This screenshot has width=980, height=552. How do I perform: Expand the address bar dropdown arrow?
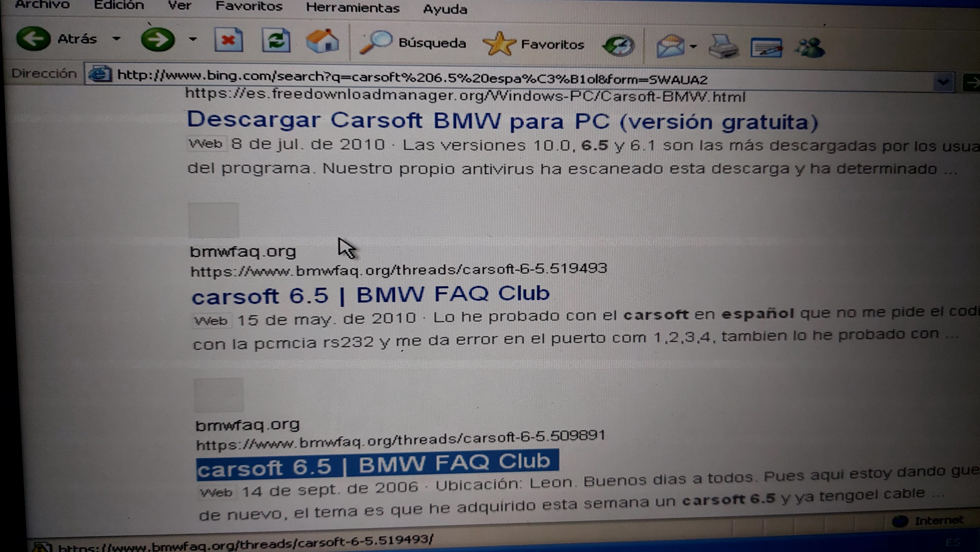[943, 82]
